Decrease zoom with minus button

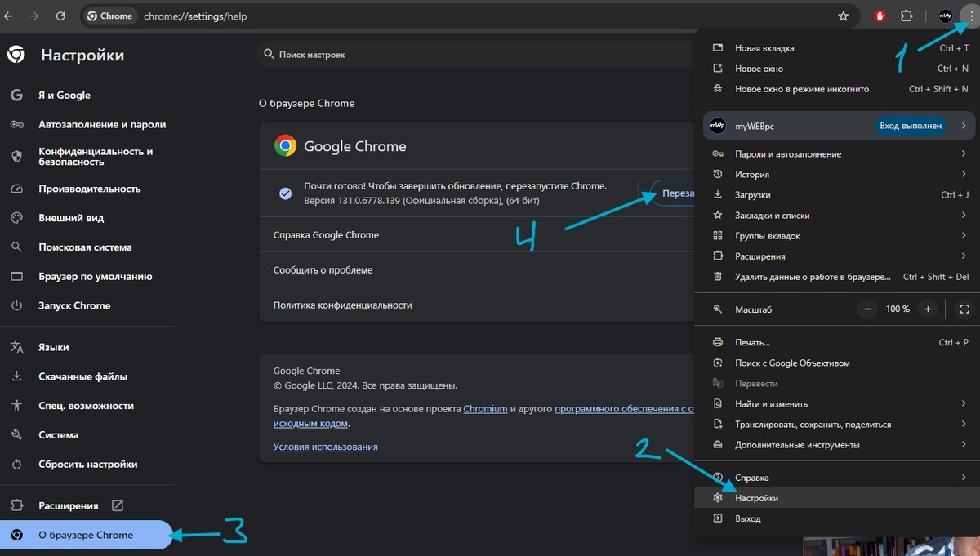867,309
